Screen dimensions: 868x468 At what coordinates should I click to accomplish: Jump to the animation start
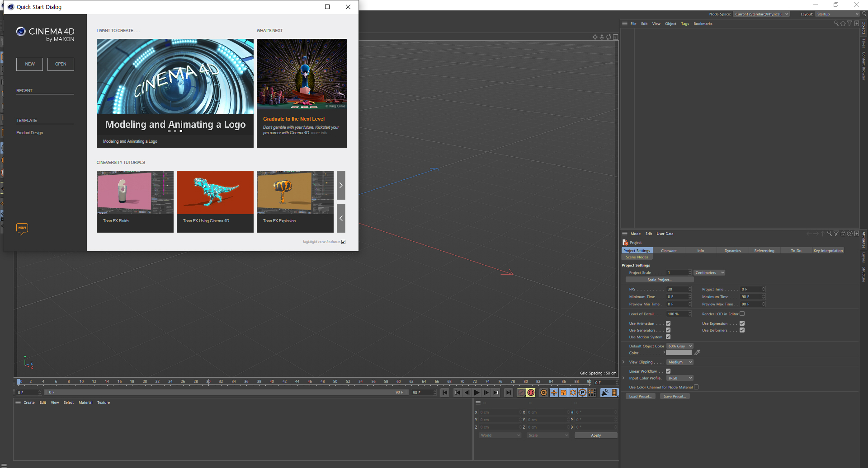pyautogui.click(x=445, y=393)
